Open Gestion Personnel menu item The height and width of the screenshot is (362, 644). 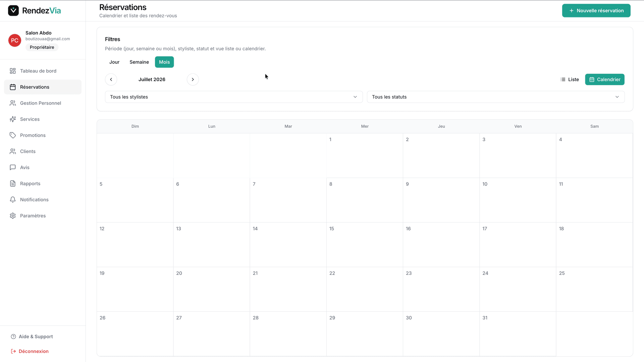(x=43, y=103)
